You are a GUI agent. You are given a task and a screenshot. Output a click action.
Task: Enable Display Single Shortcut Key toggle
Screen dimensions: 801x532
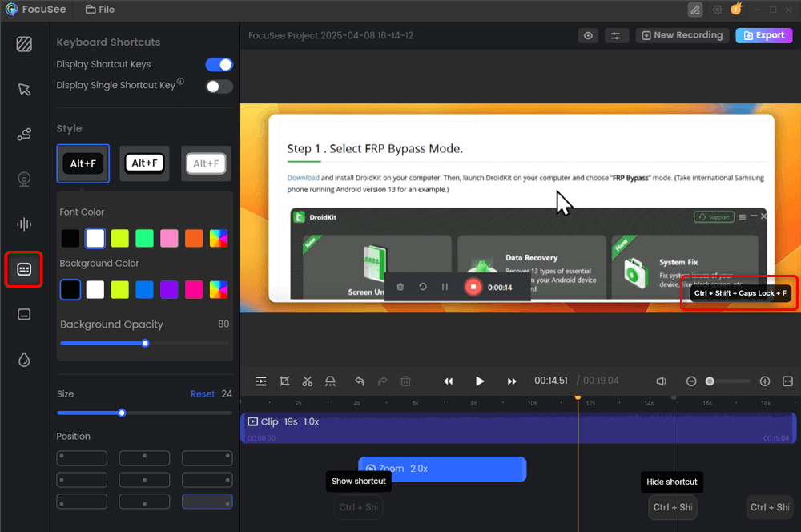219,86
